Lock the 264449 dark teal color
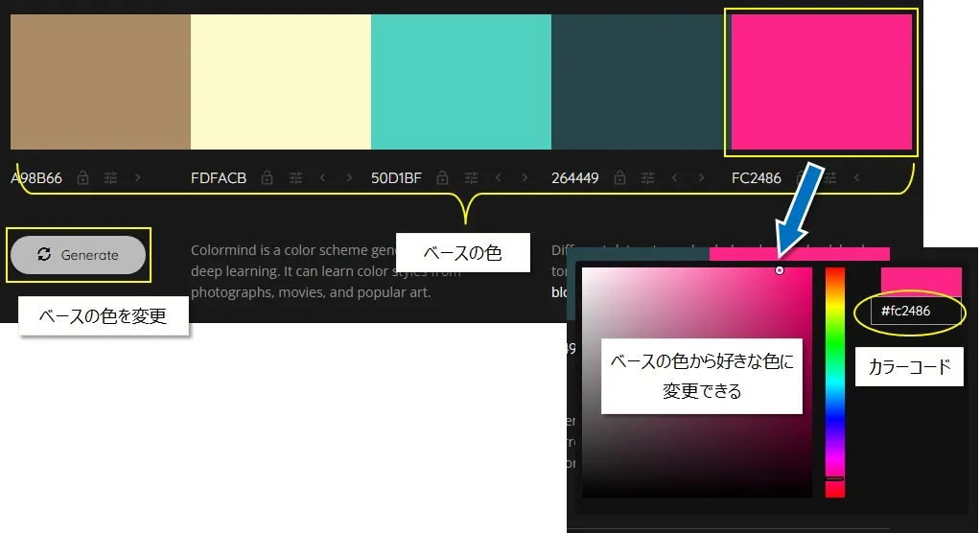980x533 pixels. coord(619,177)
